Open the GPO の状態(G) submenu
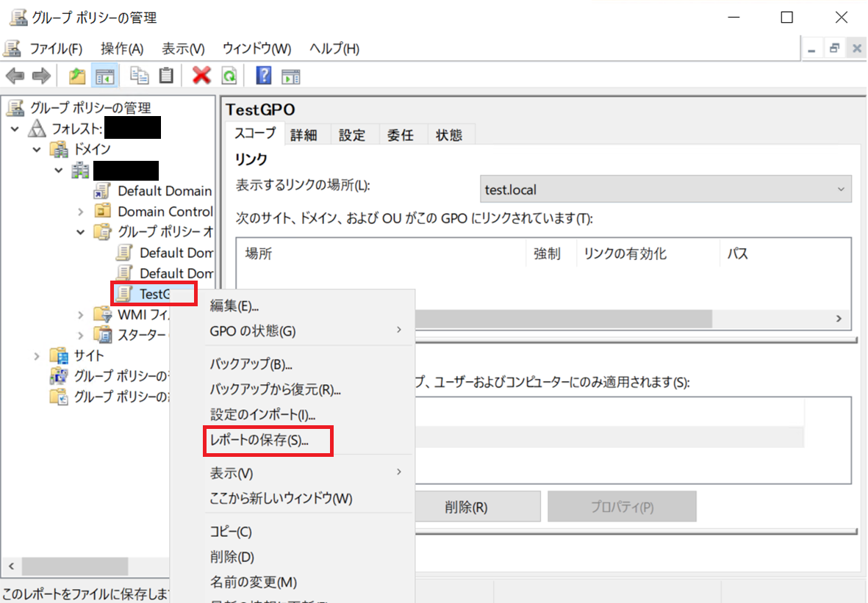868x603 pixels. click(309, 331)
